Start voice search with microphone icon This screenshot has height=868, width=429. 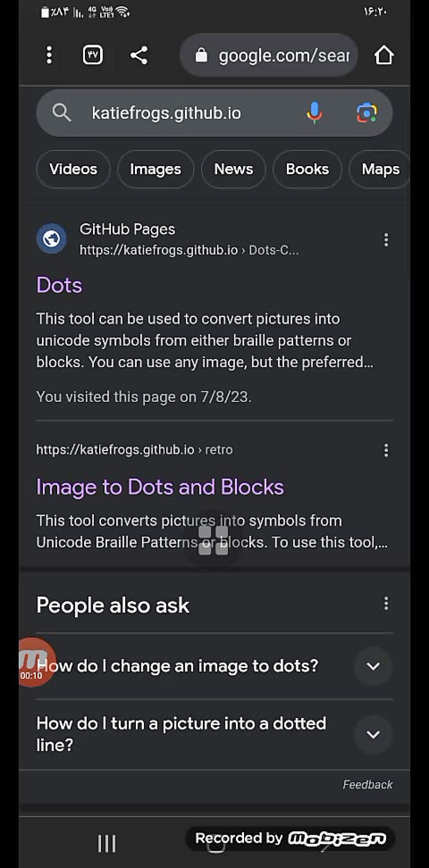point(314,113)
